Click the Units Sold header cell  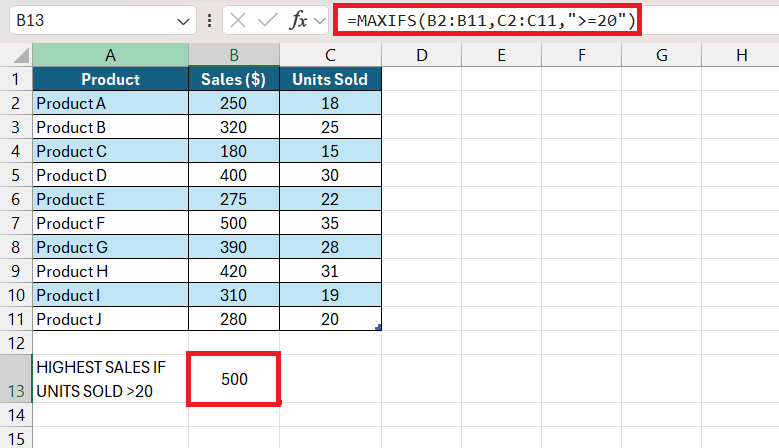(x=330, y=79)
